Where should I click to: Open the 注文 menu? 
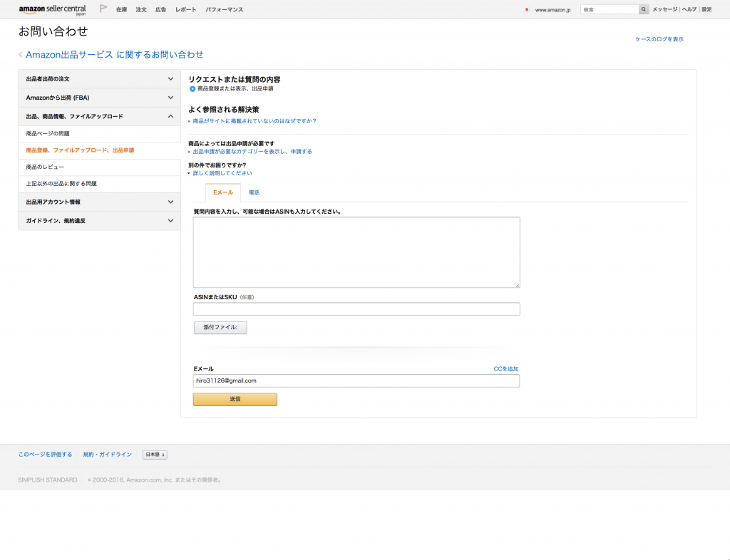tap(141, 10)
